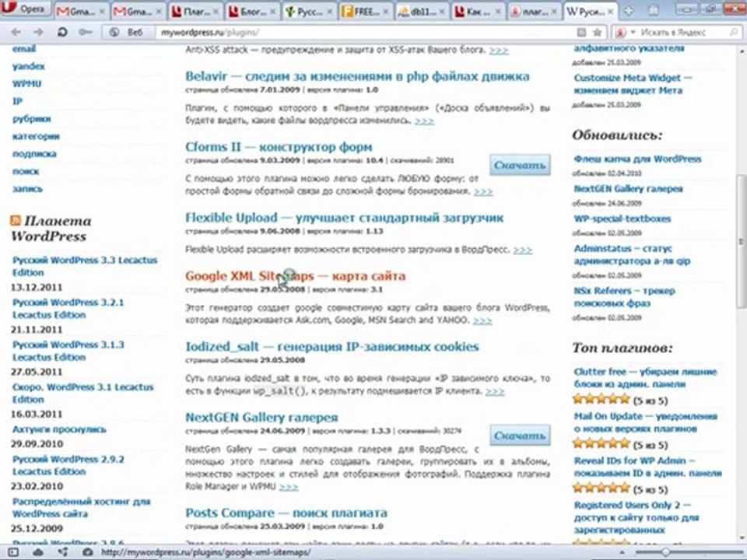Open Русский WordPress 3.3 Lecactus Edition link
This screenshot has width=747, height=560.
coord(85,266)
